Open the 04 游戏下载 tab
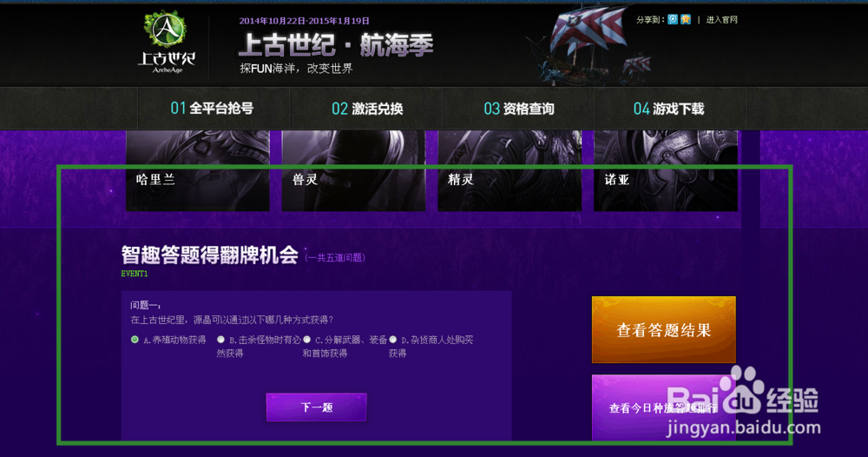868x457 pixels. (671, 108)
